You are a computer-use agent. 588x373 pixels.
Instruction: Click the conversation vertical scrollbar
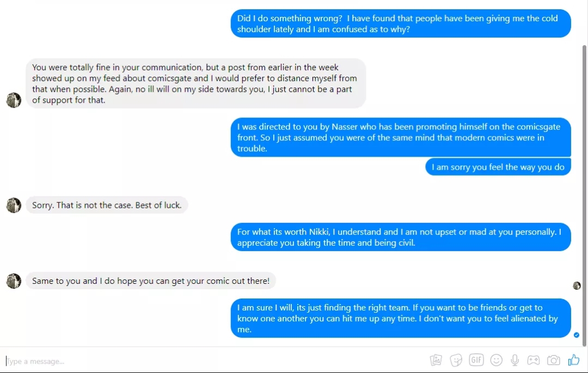584,195
